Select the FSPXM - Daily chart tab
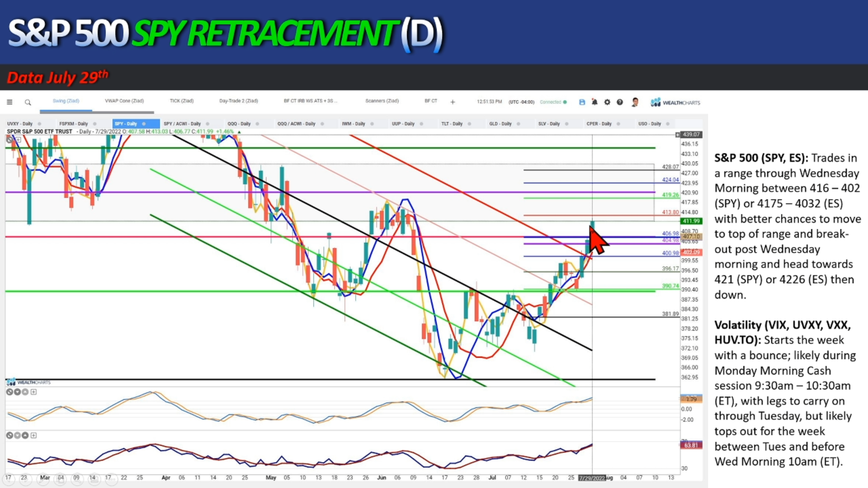This screenshot has width=868, height=488. pos(74,124)
